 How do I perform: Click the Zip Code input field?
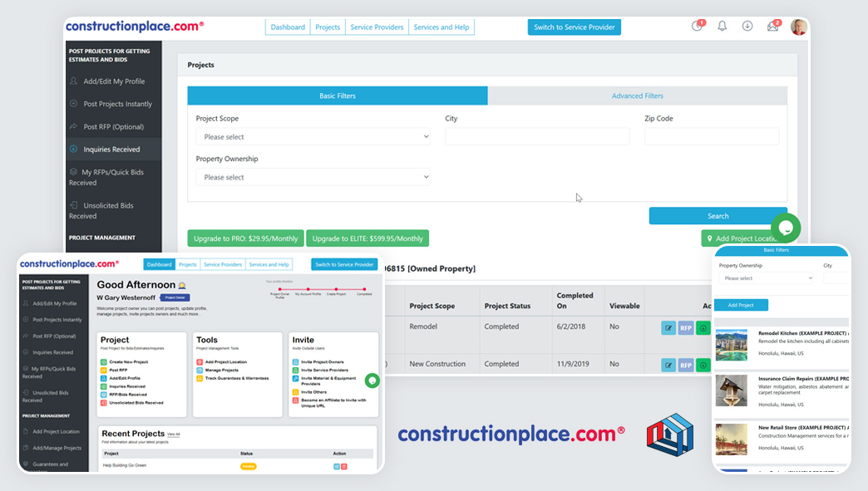tap(712, 136)
